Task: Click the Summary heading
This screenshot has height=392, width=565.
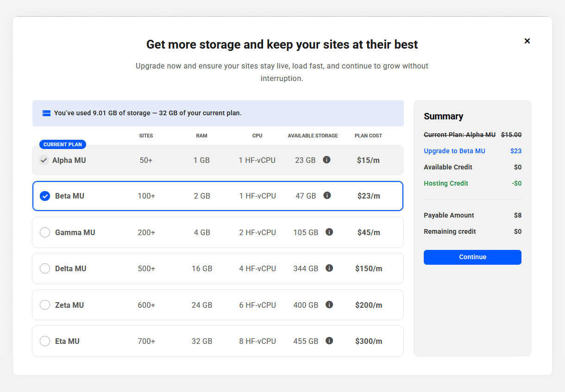Action: pos(443,116)
